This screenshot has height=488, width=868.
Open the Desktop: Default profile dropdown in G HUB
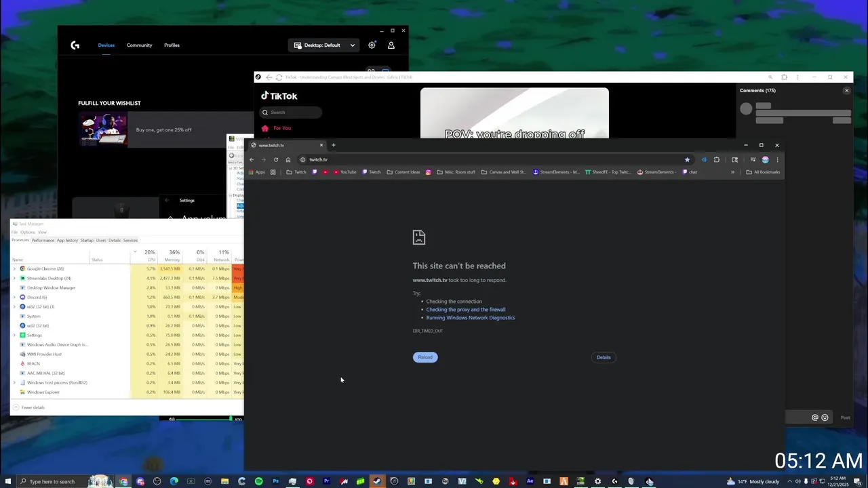click(325, 45)
